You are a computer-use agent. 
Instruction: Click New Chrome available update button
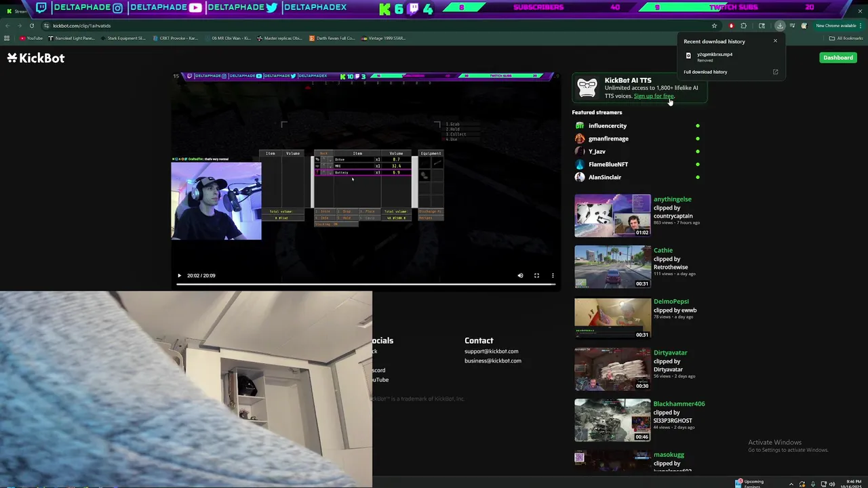(x=839, y=26)
